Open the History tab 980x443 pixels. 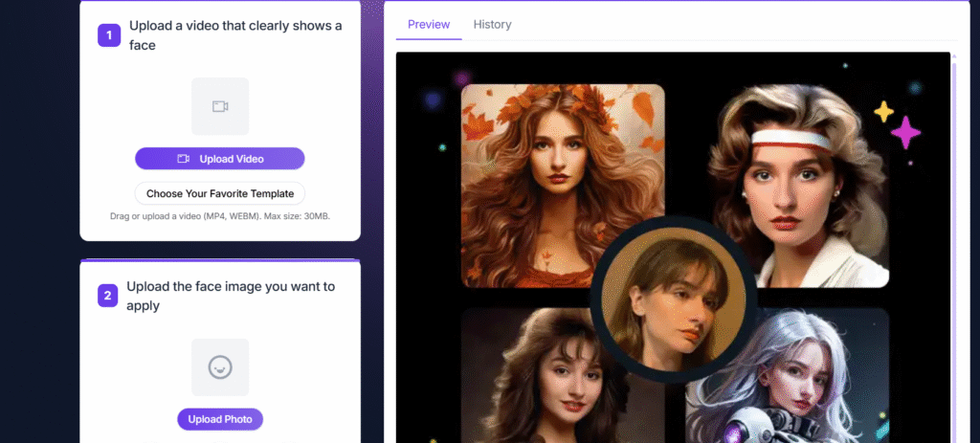pyautogui.click(x=492, y=24)
